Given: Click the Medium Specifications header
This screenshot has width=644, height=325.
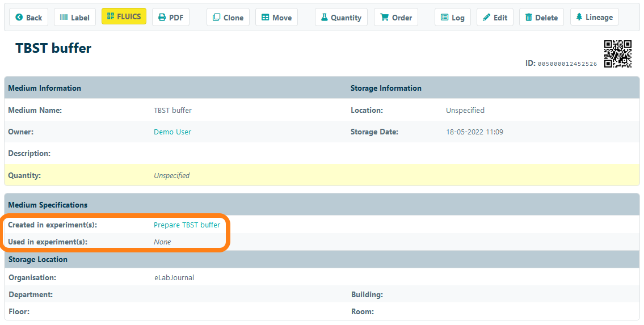Looking at the screenshot, I should point(48,205).
